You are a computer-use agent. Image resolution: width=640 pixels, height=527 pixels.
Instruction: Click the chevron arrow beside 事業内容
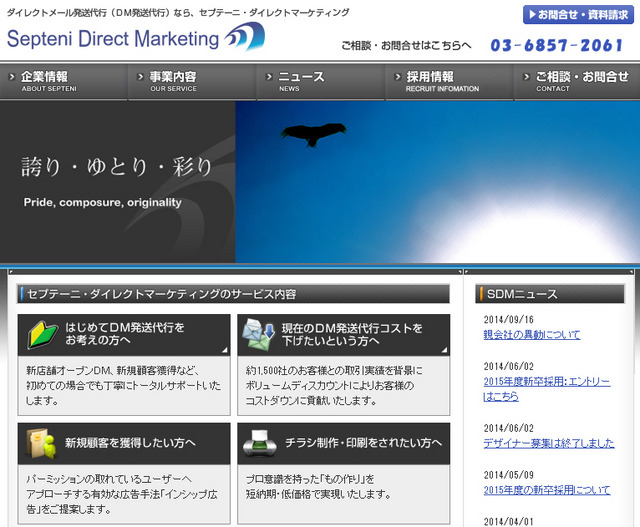tap(140, 76)
